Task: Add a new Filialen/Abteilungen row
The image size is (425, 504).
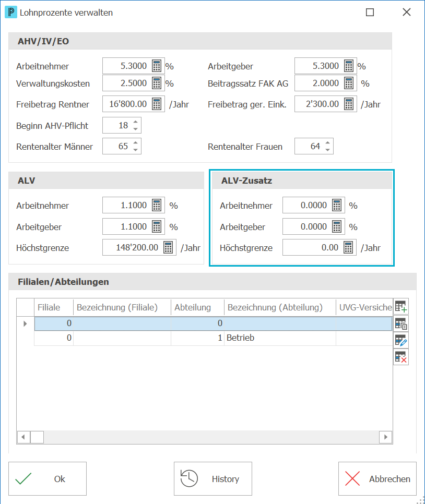Action: [401, 306]
